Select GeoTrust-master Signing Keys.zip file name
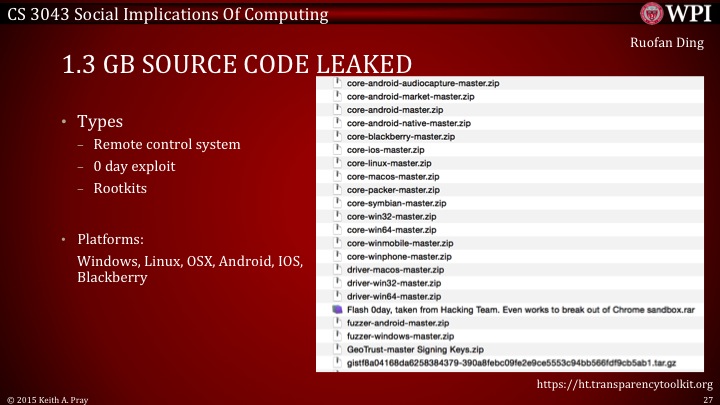This screenshot has width=720, height=405. (x=415, y=349)
